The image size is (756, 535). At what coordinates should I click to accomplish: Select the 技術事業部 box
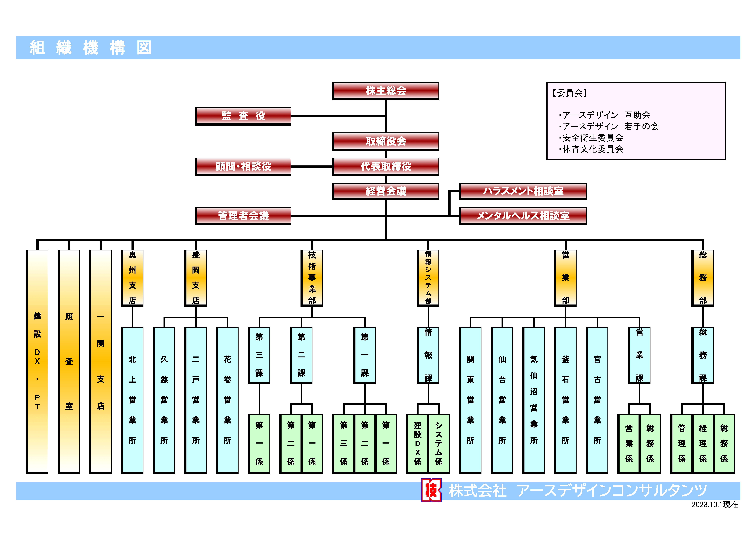pyautogui.click(x=312, y=278)
